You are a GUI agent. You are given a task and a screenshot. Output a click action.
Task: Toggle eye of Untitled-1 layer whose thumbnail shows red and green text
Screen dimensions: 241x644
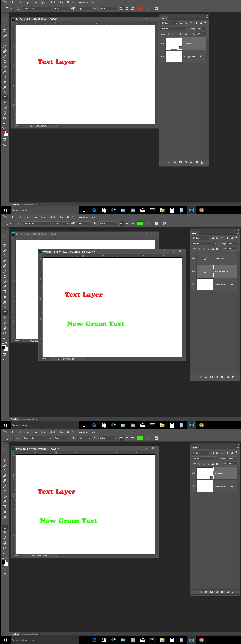point(193,473)
